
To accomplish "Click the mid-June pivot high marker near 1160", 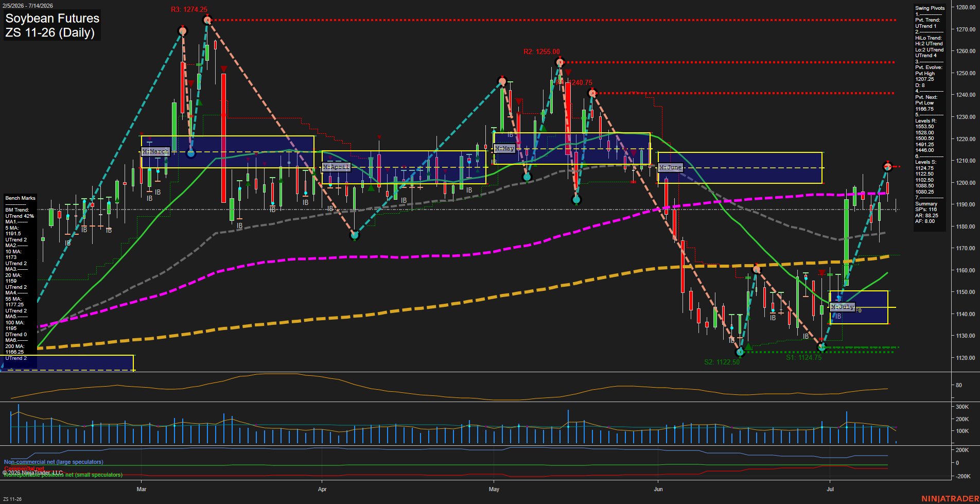I will coord(756,269).
